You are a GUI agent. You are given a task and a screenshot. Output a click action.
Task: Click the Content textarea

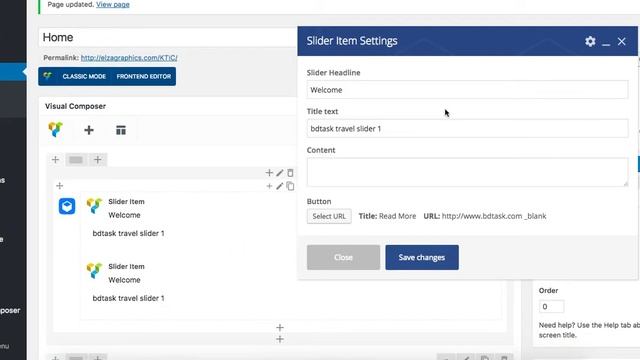(467, 172)
